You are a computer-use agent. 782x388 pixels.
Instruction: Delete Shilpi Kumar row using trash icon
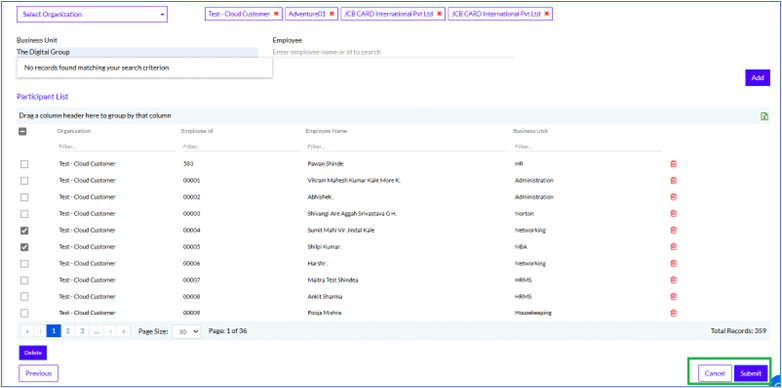(673, 247)
